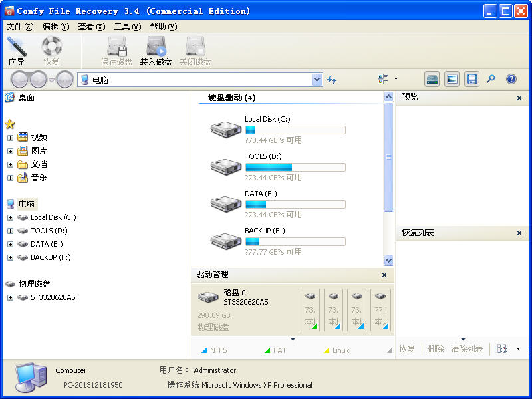Image resolution: width=532 pixels, height=399 pixels.
Task: Click the 装入磁盘 (Mount Disk) icon
Action: tap(156, 50)
